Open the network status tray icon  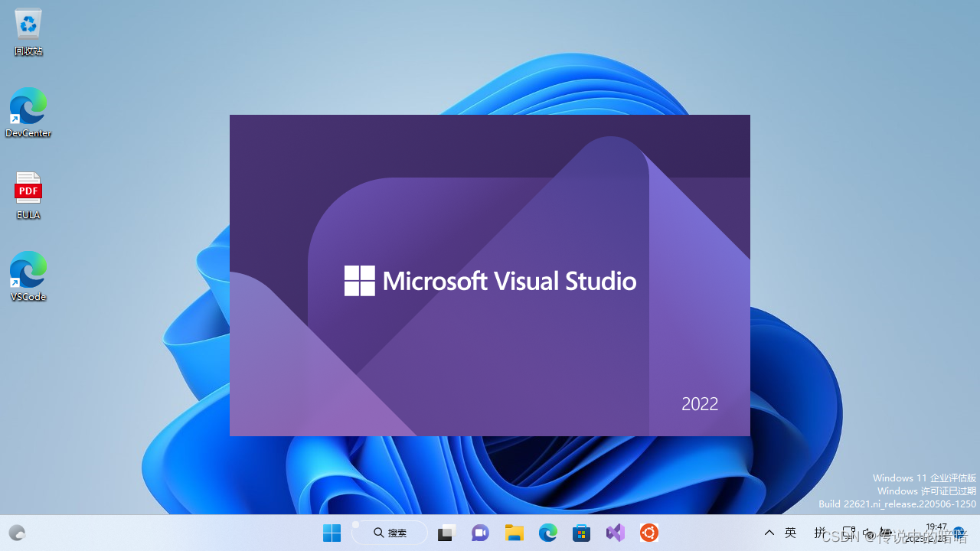tap(848, 533)
